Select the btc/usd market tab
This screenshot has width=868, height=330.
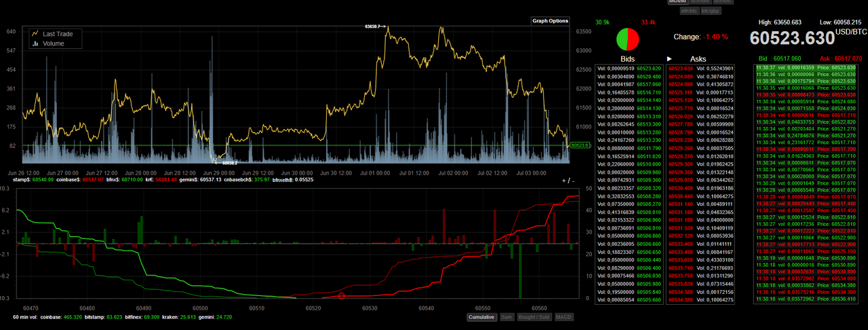pyautogui.click(x=677, y=1)
